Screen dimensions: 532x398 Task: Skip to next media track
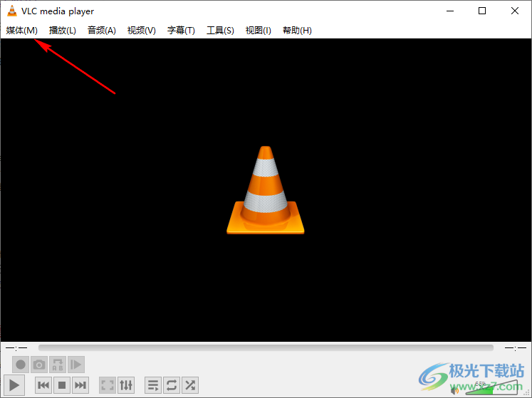(x=80, y=385)
